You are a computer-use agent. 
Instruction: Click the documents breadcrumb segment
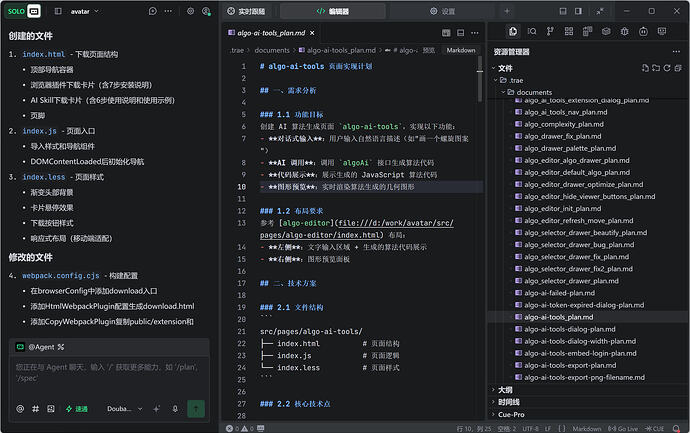(x=272, y=50)
